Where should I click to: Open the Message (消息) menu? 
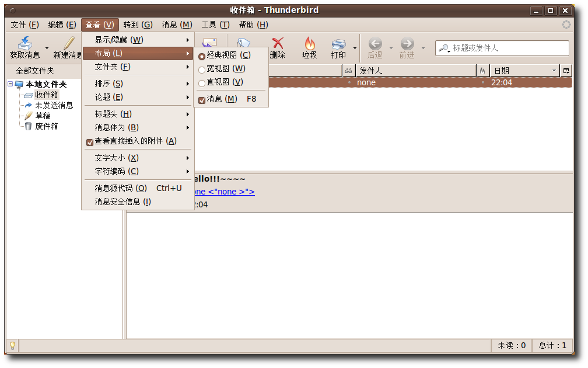pyautogui.click(x=177, y=25)
